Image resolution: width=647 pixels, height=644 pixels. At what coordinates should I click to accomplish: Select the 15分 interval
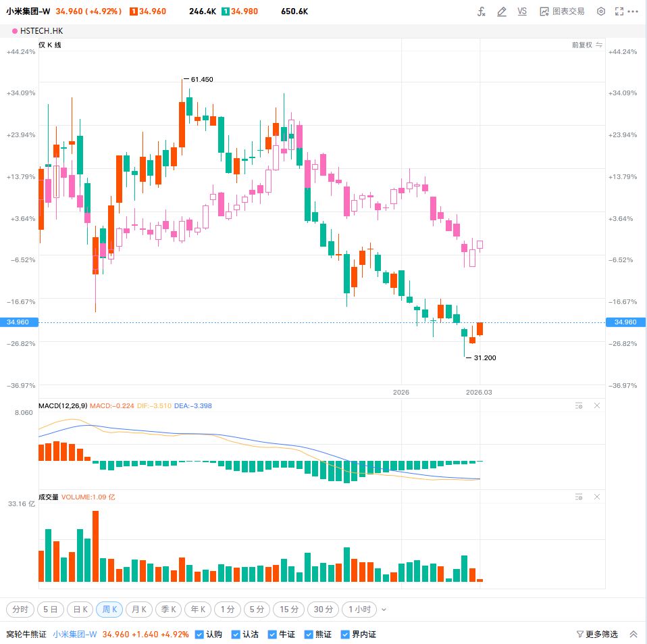(289, 610)
